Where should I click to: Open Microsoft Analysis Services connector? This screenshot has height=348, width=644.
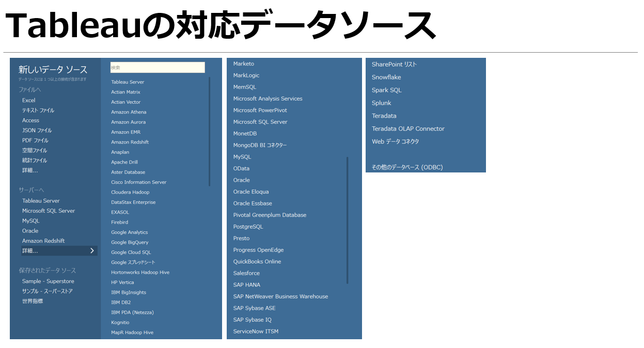pyautogui.click(x=268, y=99)
